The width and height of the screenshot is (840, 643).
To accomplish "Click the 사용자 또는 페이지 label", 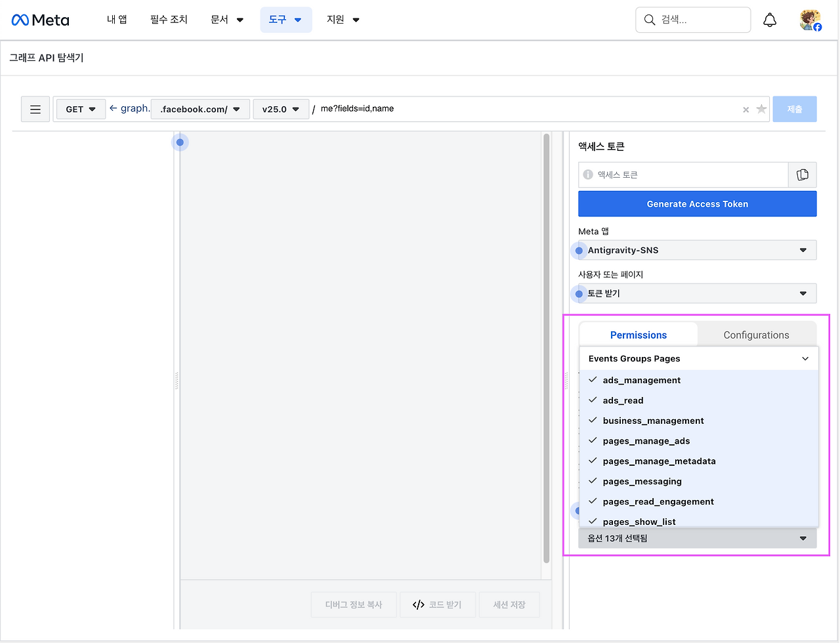I will [610, 274].
